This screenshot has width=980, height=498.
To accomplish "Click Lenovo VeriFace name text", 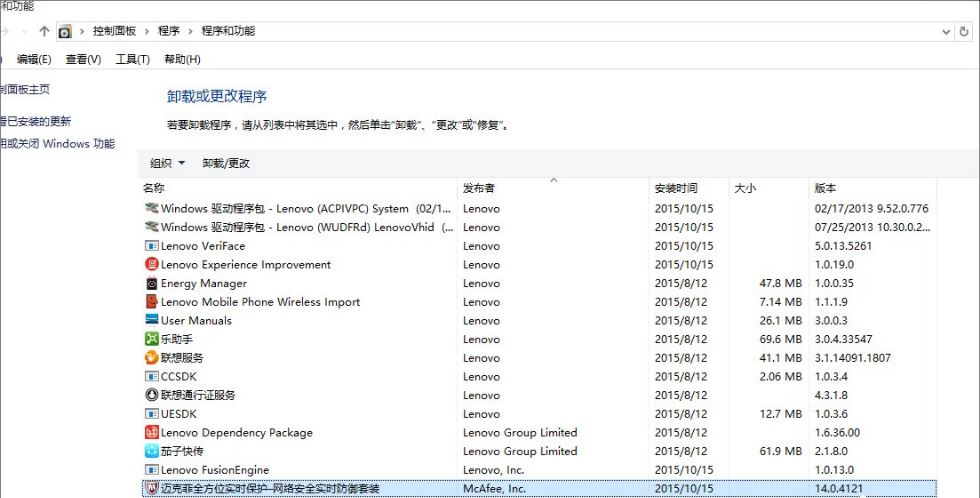I will coord(203,246).
